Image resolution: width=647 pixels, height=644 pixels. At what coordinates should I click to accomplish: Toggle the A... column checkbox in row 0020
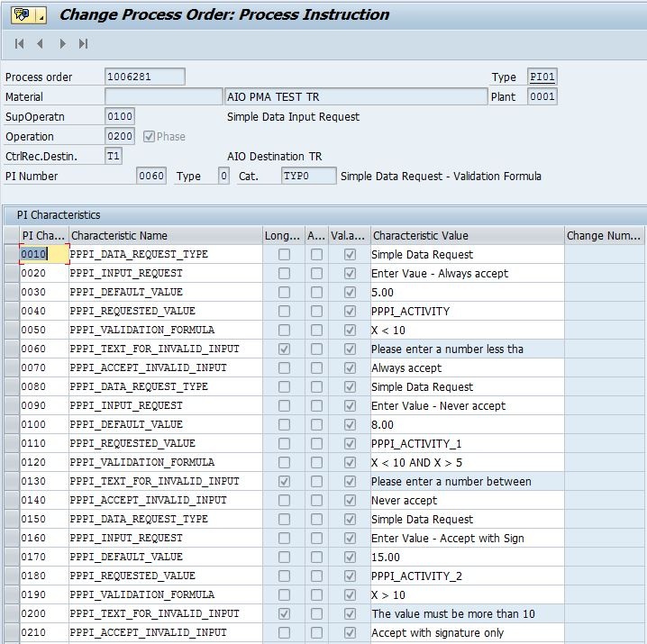(316, 274)
